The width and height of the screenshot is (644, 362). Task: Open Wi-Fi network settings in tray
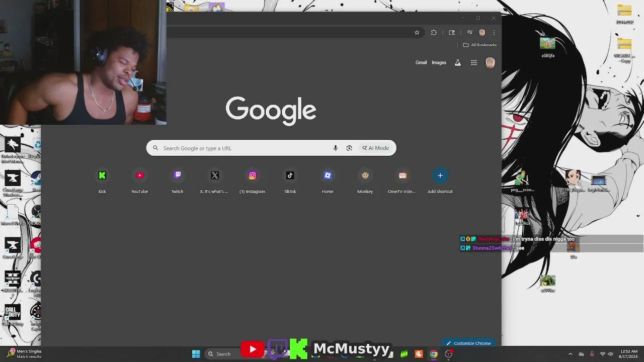click(602, 354)
